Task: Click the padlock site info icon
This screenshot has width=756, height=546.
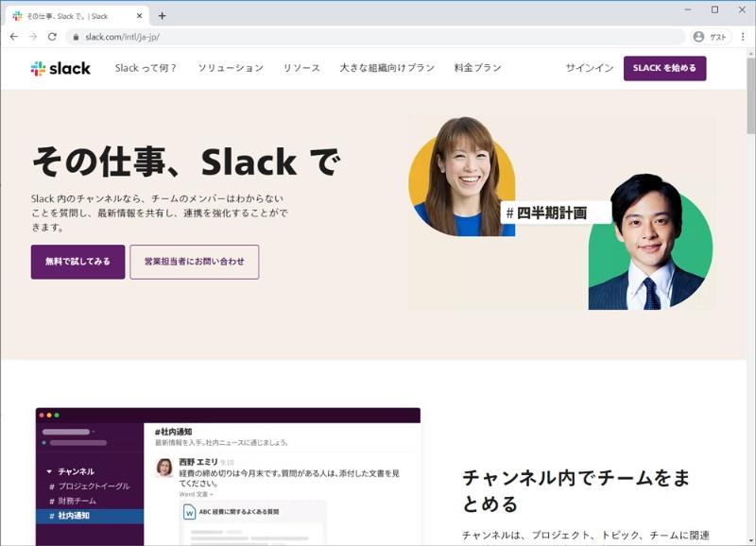Action: pyautogui.click(x=76, y=37)
